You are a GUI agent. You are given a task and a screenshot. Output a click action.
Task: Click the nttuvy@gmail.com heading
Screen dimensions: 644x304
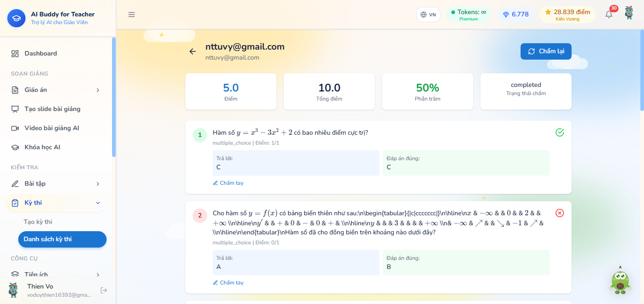[x=245, y=46]
